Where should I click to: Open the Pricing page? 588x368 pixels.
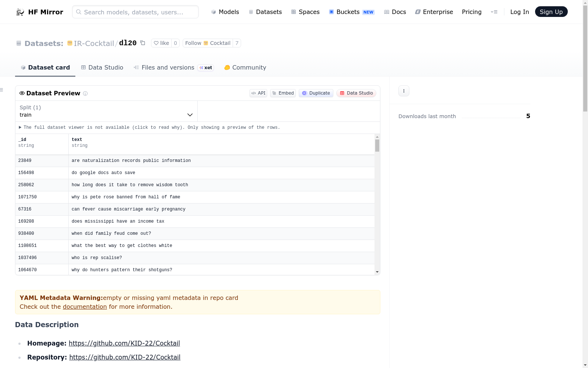(x=472, y=12)
